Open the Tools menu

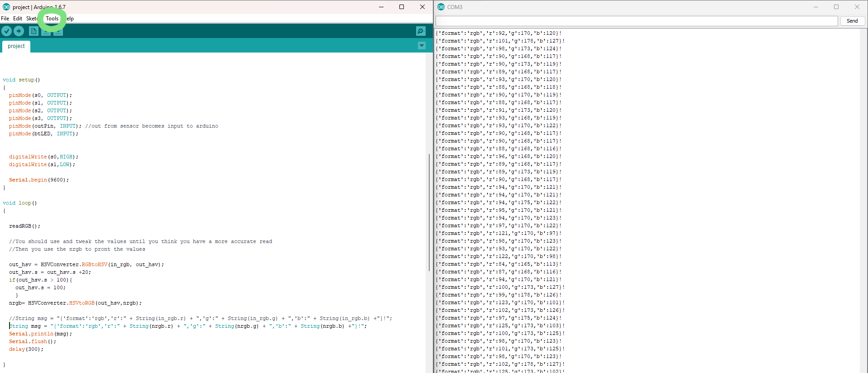(52, 19)
